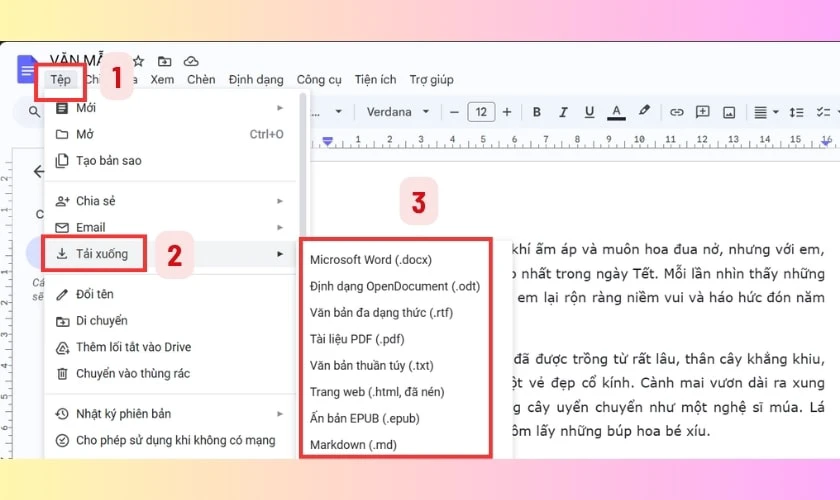Click the Drive shortcut icon
840x500 pixels.
[62, 348]
